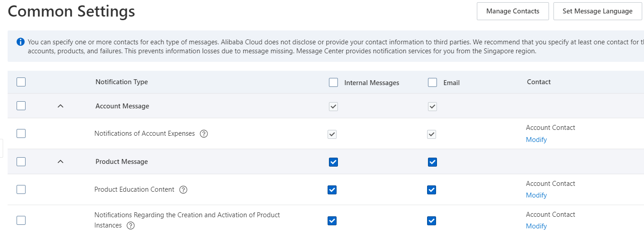Modify contact for Creation and Activation notifications
644x232 pixels.
pyautogui.click(x=536, y=226)
